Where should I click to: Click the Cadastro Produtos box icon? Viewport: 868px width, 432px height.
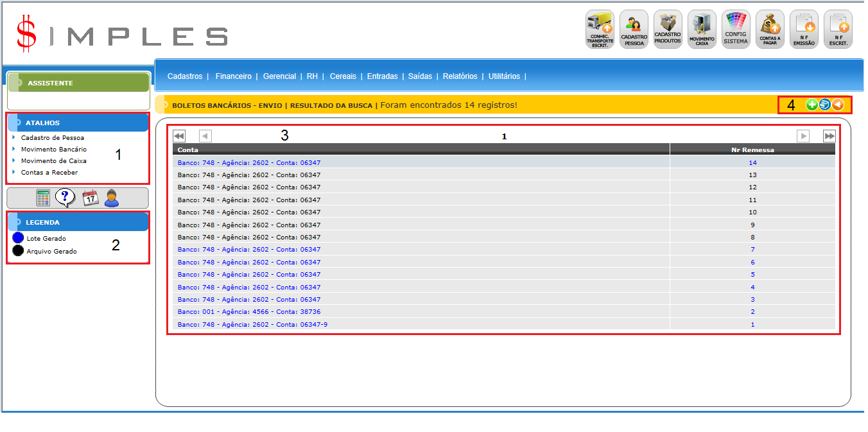pyautogui.click(x=668, y=30)
